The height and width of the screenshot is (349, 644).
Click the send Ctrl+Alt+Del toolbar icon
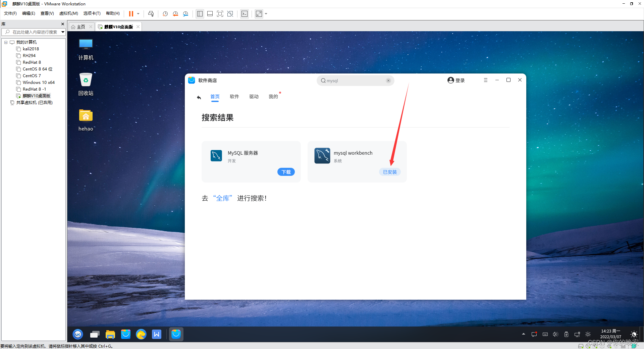(151, 14)
